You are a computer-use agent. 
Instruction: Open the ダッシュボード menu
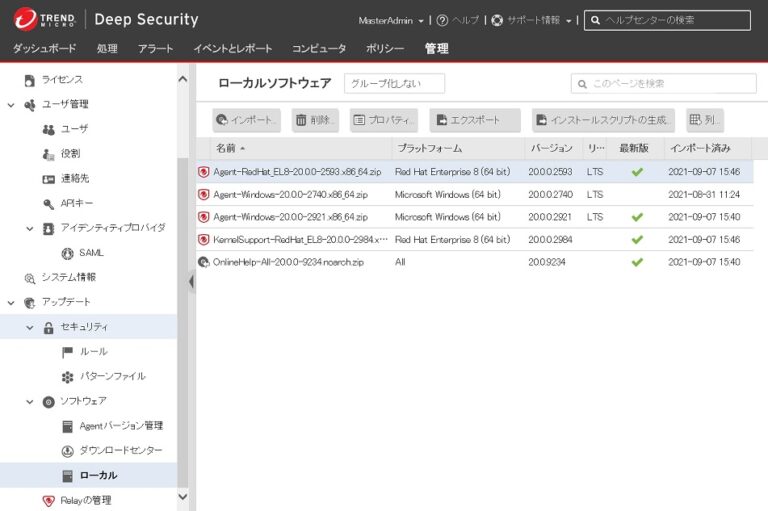tap(45, 49)
